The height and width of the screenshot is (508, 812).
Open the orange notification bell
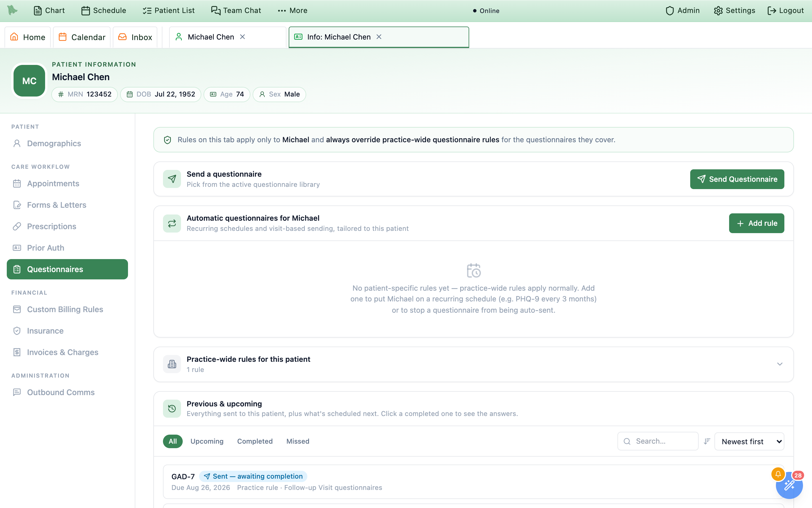pyautogui.click(x=778, y=474)
